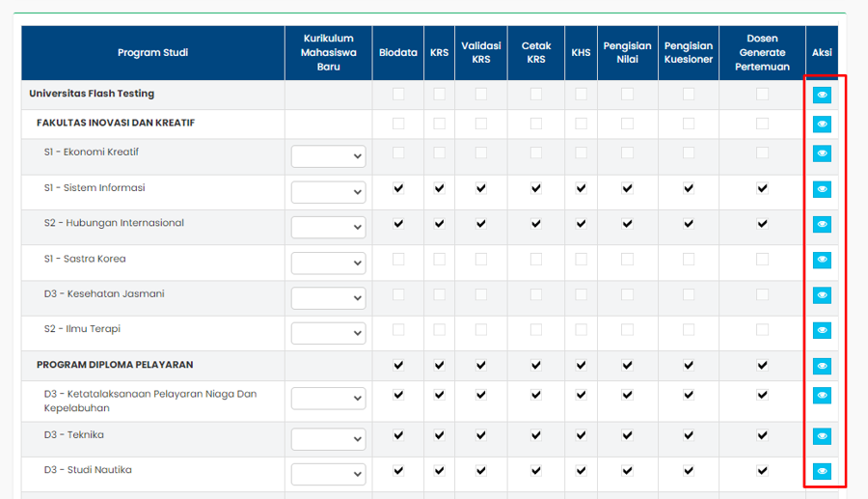Open view action for D3 - Teknika
This screenshot has width=868, height=499.
pos(822,436)
